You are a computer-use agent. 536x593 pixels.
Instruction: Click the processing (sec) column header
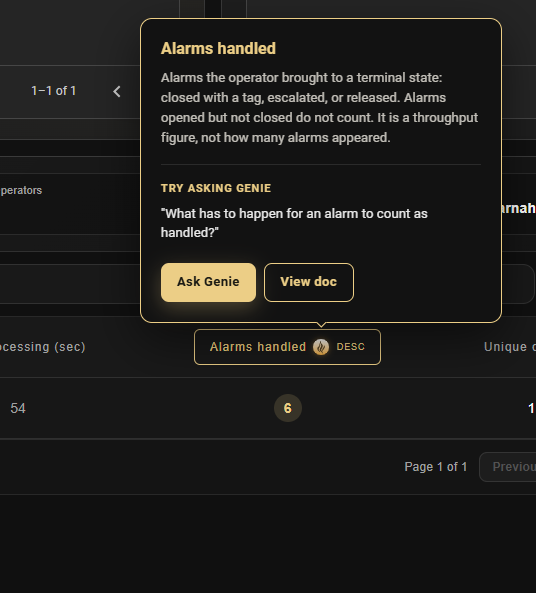42,347
